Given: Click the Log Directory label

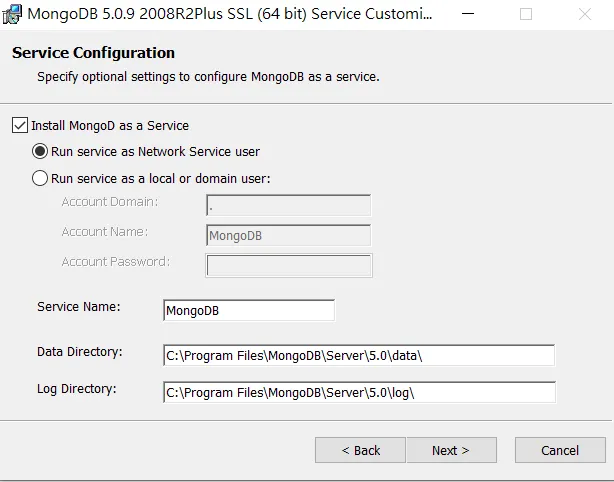Looking at the screenshot, I should pos(77,389).
